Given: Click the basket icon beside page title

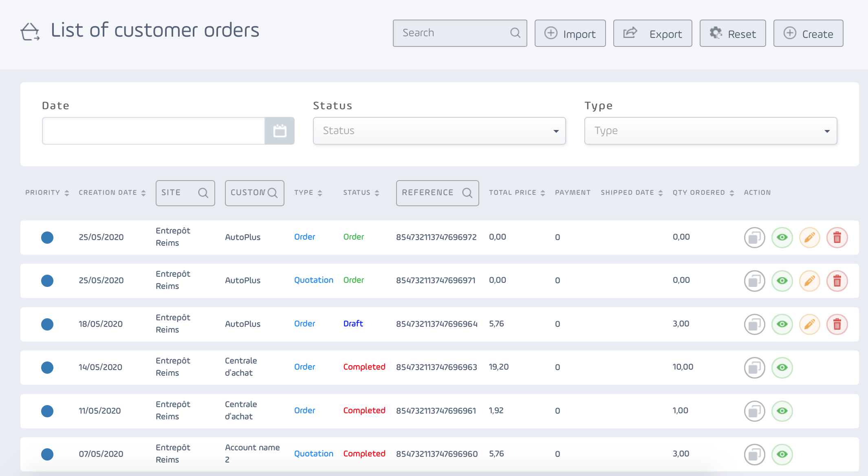Looking at the screenshot, I should 30,32.
